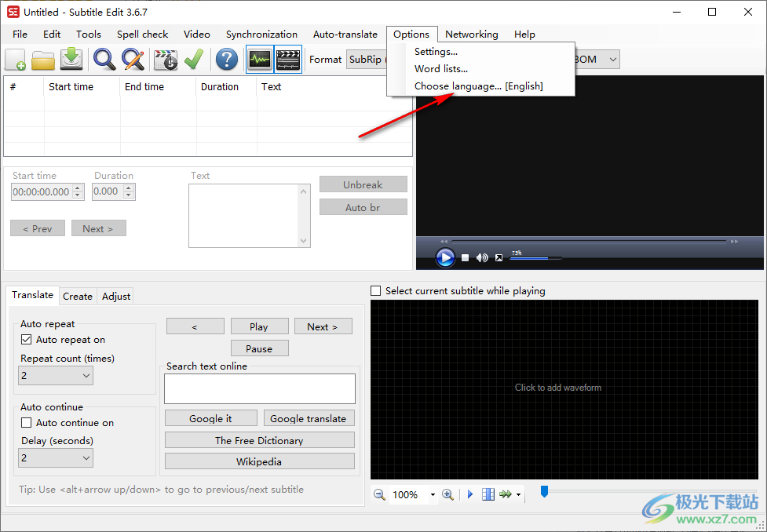The image size is (767, 532).
Task: Open the Video menu
Action: tap(196, 35)
